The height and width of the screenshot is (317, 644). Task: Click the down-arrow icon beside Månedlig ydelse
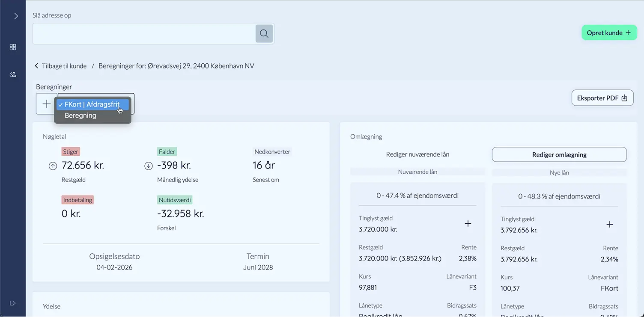click(x=149, y=166)
